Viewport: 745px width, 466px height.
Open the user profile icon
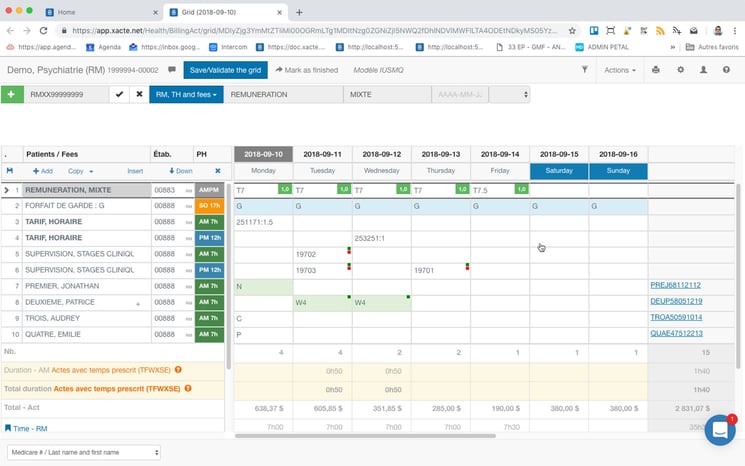tap(703, 70)
